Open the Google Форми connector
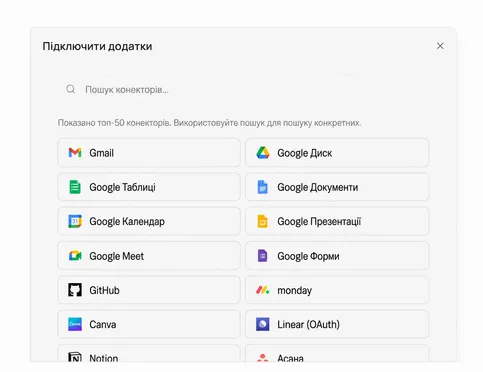Screen dimensions: 483x372 (337, 256)
